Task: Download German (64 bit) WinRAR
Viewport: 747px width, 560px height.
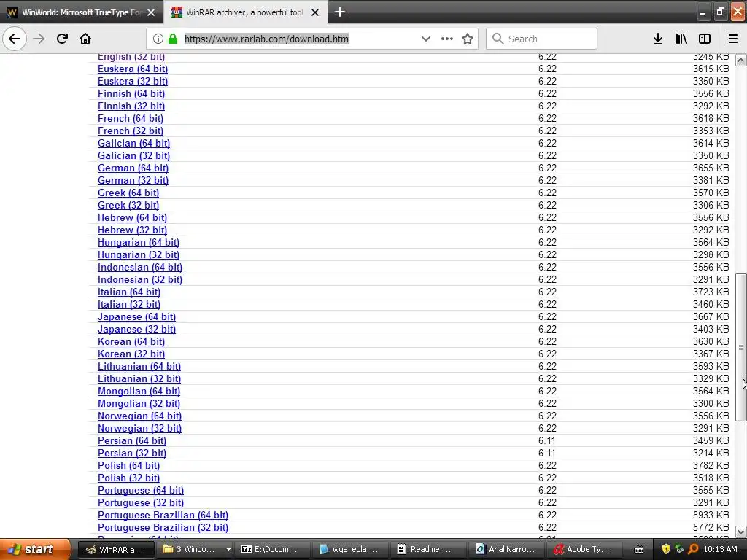Action: point(133,168)
